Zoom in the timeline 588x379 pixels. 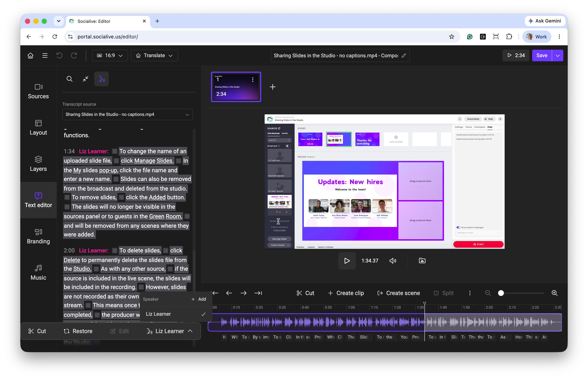(554, 293)
